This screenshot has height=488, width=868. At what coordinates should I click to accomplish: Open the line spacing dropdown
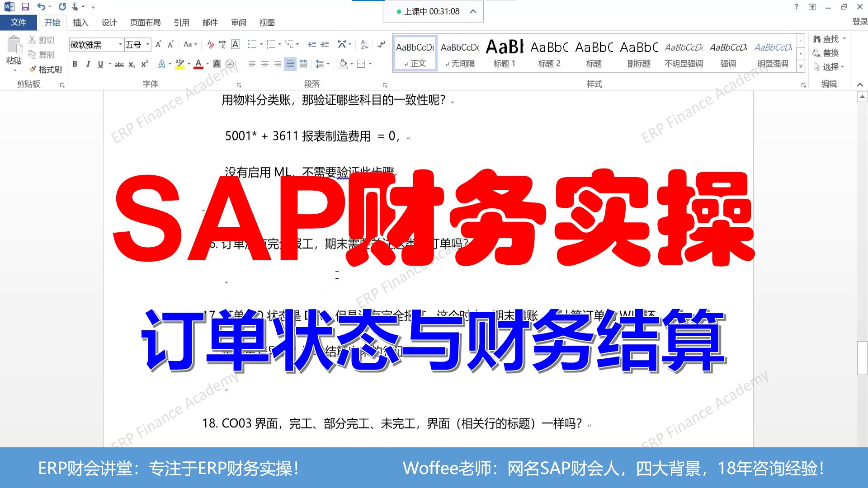(322, 64)
